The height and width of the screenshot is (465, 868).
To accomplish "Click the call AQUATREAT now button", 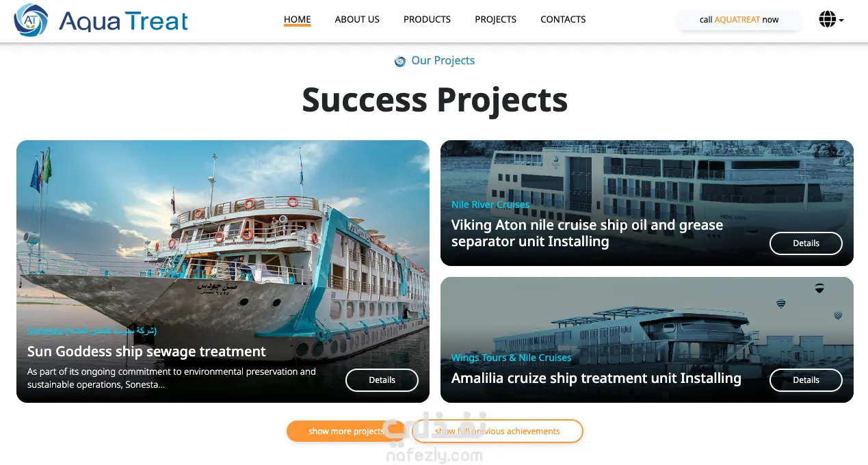I will [739, 20].
